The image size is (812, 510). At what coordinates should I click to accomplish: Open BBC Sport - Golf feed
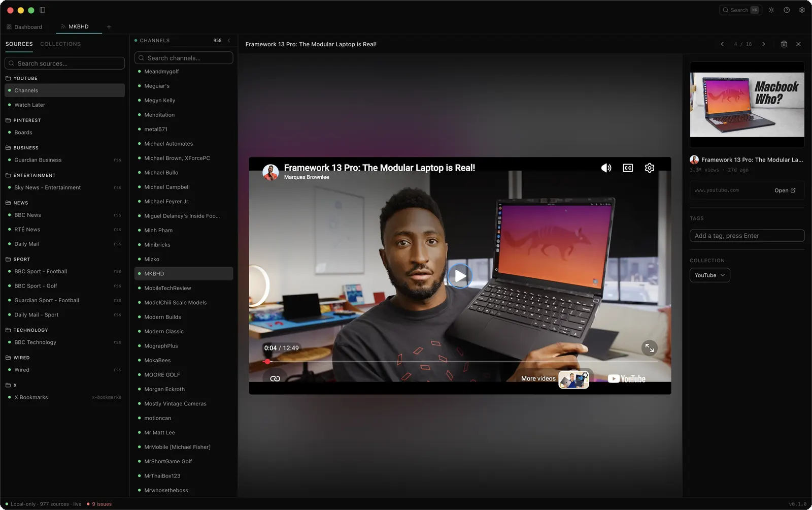click(x=64, y=286)
